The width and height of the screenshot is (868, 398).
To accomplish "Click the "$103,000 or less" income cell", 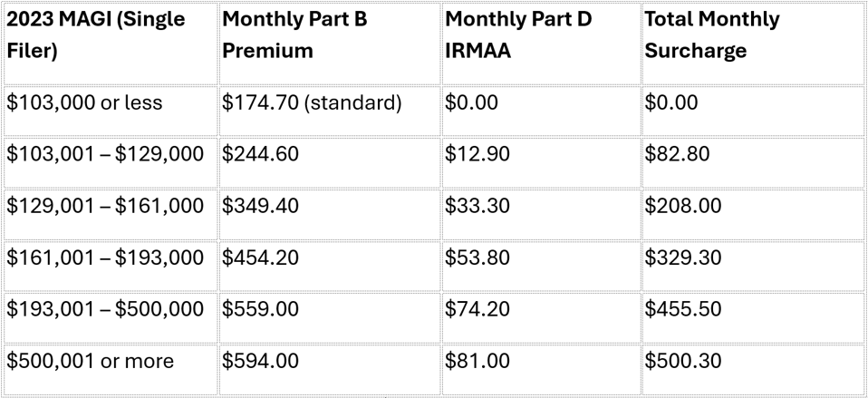I will [85, 103].
